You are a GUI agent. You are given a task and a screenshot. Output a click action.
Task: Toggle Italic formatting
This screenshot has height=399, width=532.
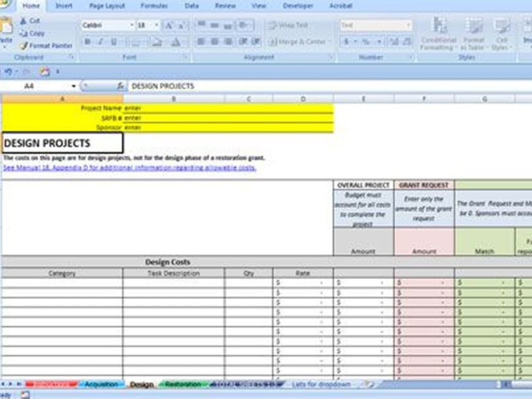(x=101, y=41)
